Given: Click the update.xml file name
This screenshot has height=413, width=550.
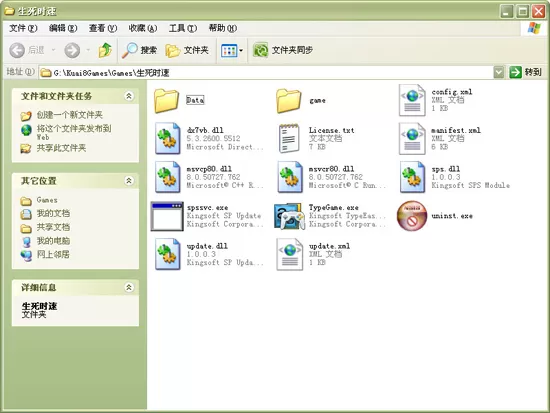Looking at the screenshot, I should tap(329, 246).
